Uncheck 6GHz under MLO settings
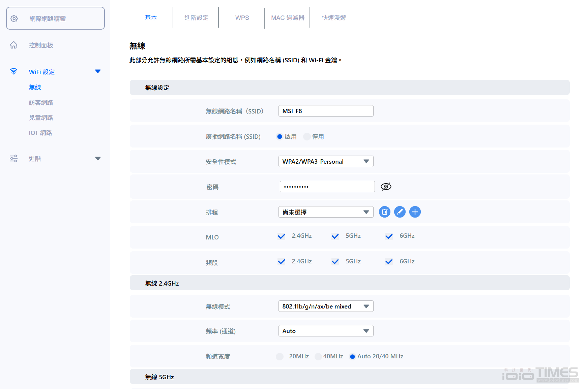Viewport: 588px width, 389px height. click(x=388, y=236)
